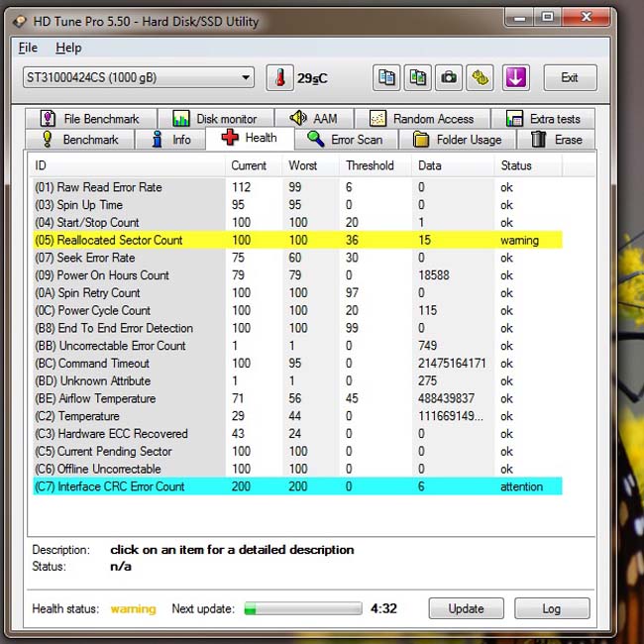Image resolution: width=644 pixels, height=644 pixels.
Task: Click the Log button
Action: [552, 608]
